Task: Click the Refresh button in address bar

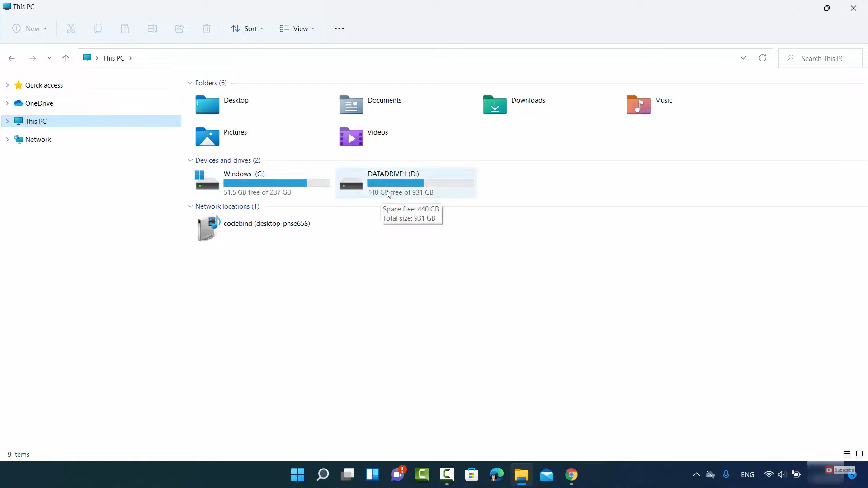Action: [x=763, y=58]
